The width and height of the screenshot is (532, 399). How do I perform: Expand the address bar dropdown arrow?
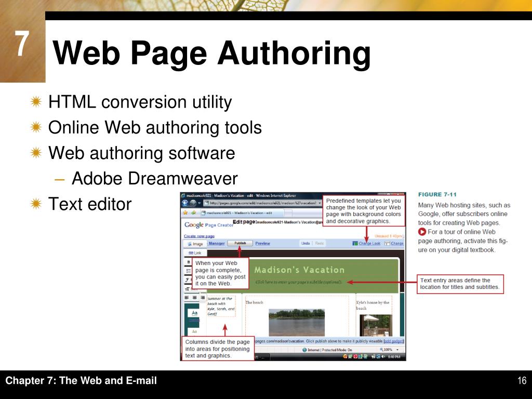320,203
